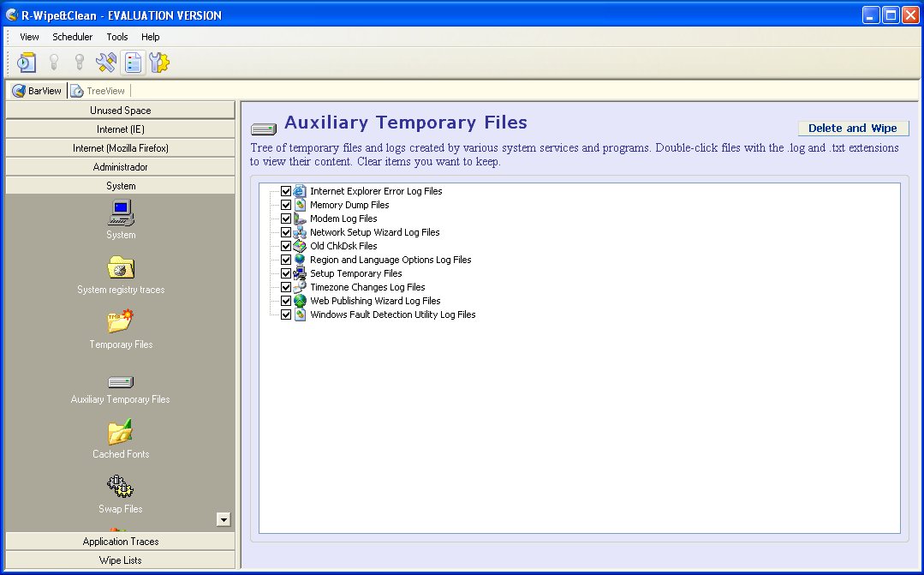Viewport: 924px width, 575px height.
Task: Select the Auxiliary Temporary Files sidebar icon
Action: [x=121, y=381]
